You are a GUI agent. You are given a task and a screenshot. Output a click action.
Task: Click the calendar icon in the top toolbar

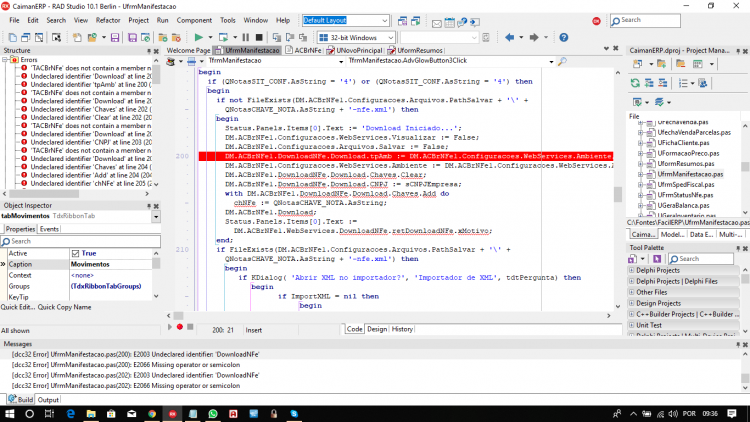[x=449, y=22]
